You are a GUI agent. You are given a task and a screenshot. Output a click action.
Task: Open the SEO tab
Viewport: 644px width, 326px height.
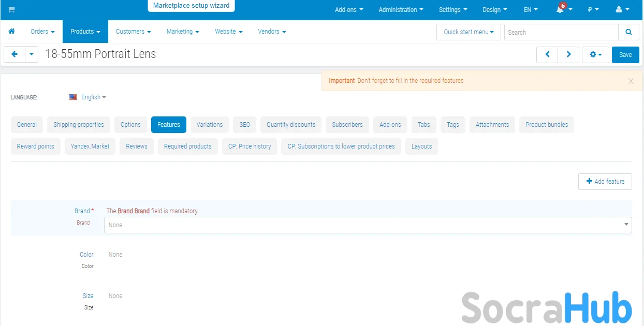[x=244, y=125]
